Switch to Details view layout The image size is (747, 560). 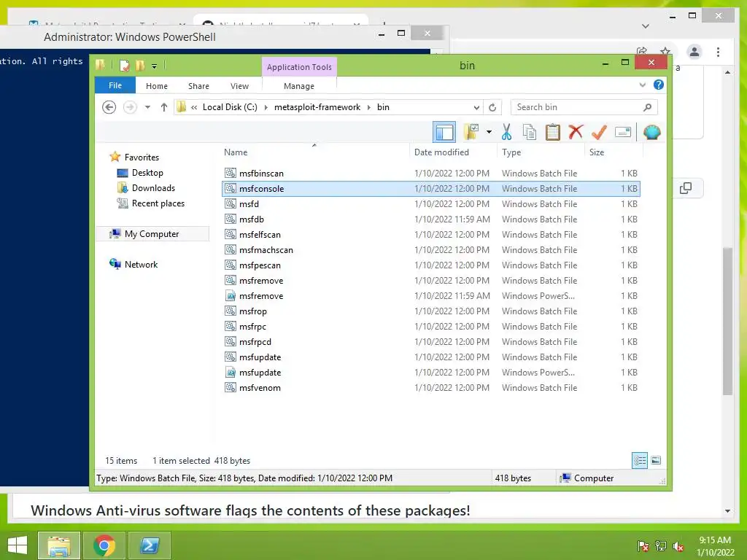639,460
